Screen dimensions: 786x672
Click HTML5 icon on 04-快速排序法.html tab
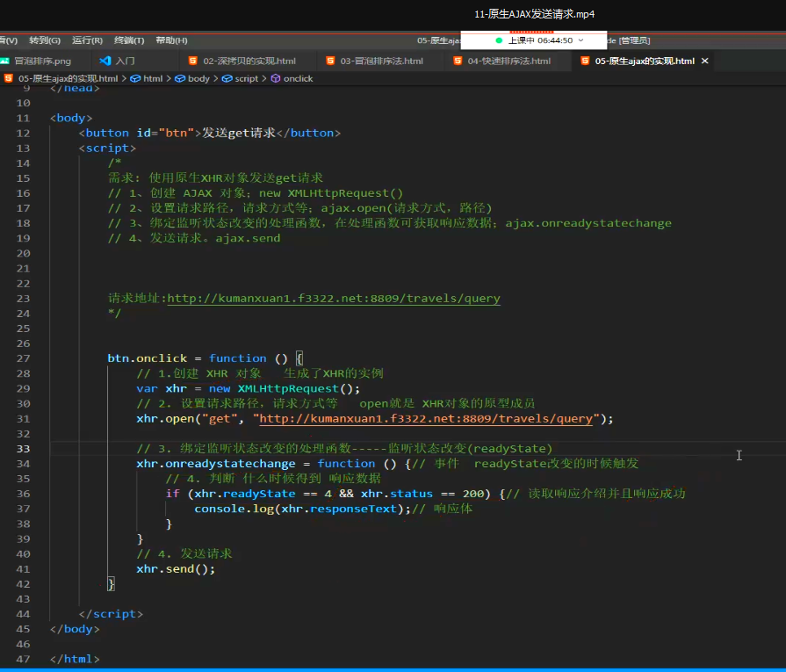tap(458, 61)
